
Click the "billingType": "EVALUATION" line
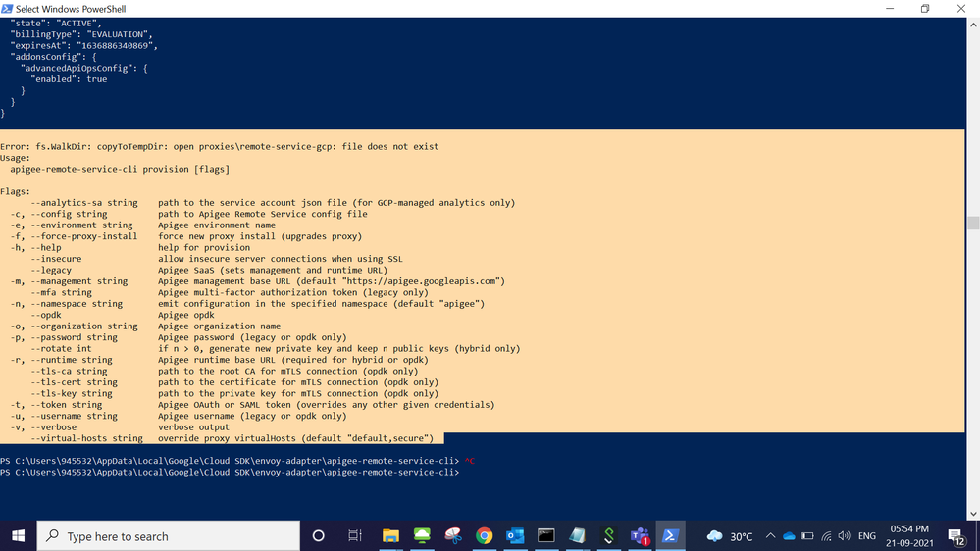[x=81, y=35]
